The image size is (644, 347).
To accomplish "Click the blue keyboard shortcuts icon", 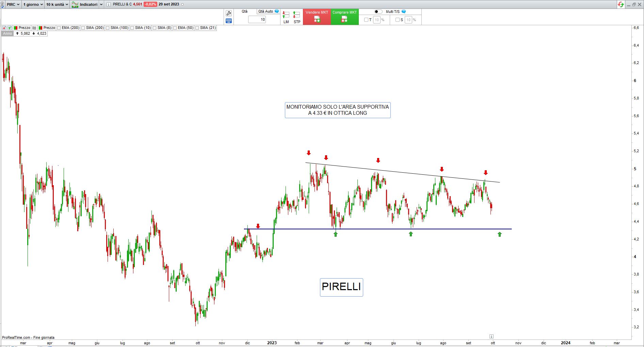I will tap(229, 21).
